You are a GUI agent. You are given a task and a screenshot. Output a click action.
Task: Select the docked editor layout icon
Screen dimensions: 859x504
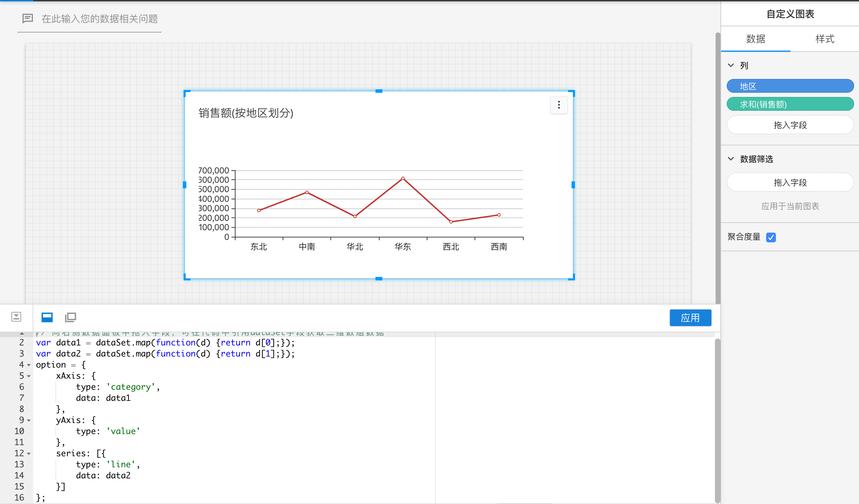tap(47, 317)
